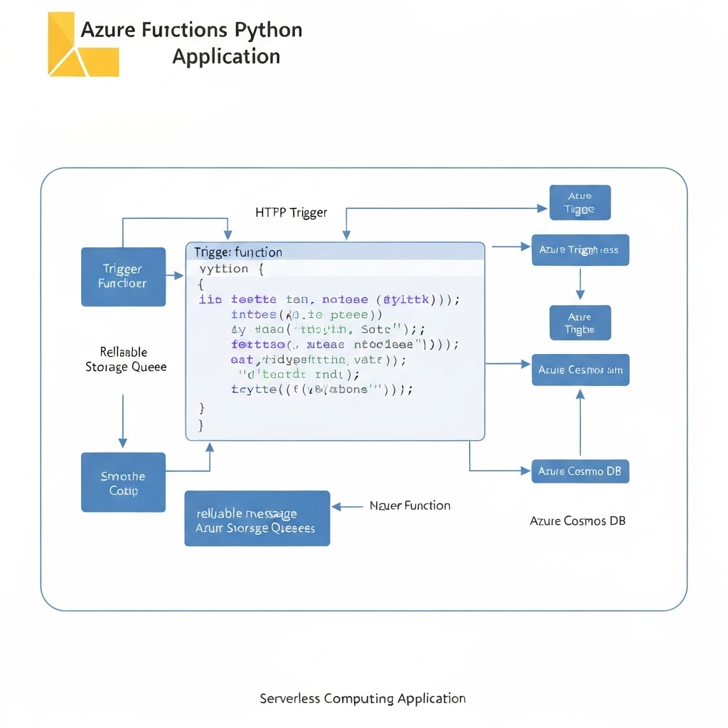Viewport: 728px width, 728px height.
Task: Click the code line starting with 'tcytte'
Action: point(322,389)
